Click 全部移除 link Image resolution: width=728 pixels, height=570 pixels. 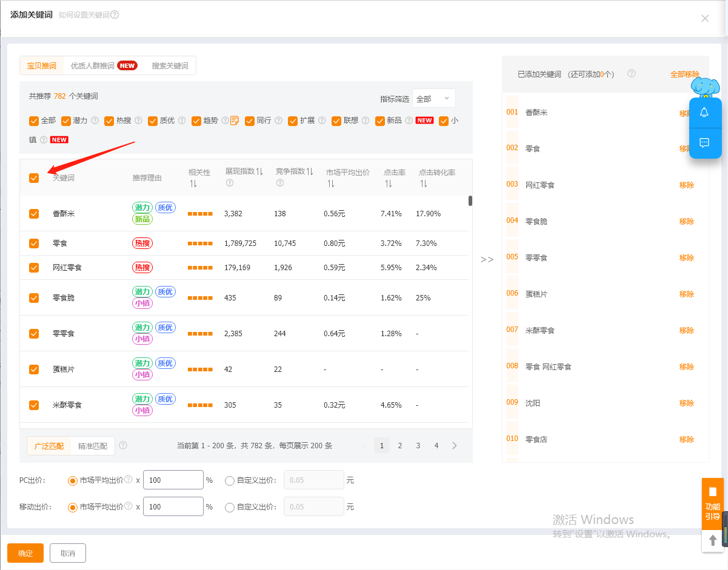684,74
